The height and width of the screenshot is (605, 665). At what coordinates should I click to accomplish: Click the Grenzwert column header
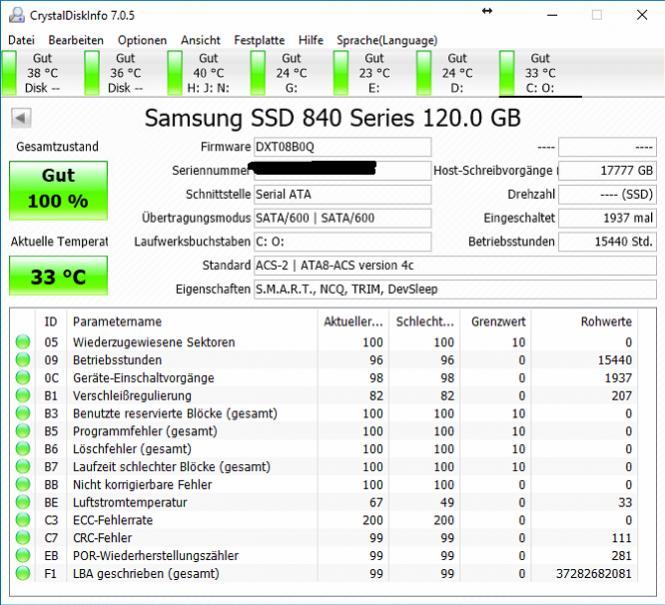[496, 322]
